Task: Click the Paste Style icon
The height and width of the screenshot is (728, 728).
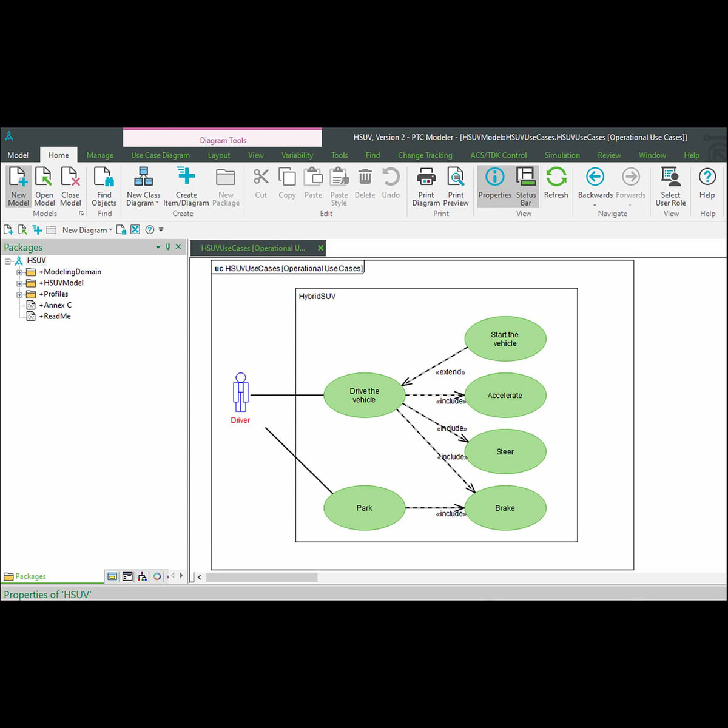Action: click(x=339, y=177)
